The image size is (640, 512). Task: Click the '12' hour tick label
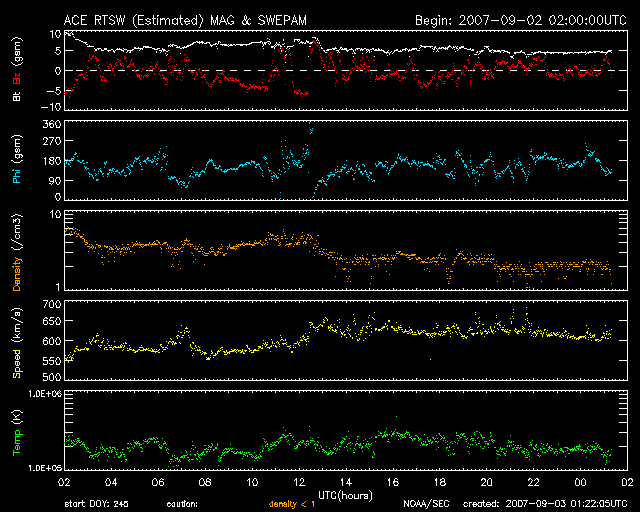[x=299, y=482]
